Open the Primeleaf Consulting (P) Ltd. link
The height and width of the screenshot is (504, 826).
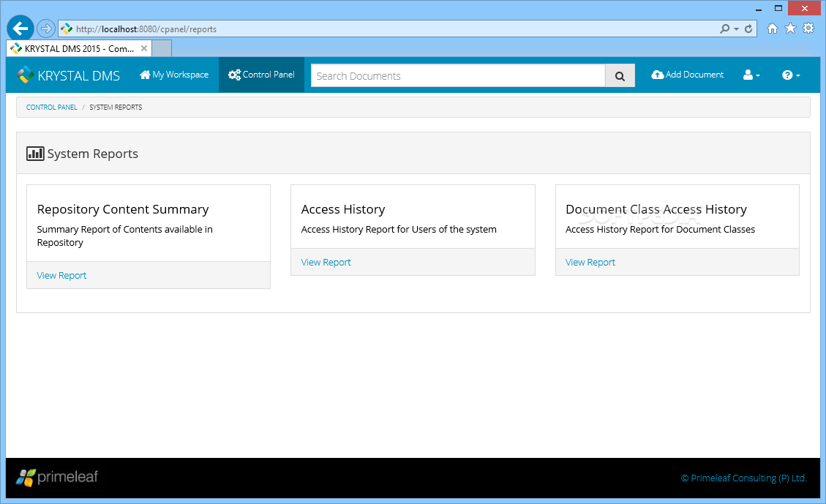[743, 478]
